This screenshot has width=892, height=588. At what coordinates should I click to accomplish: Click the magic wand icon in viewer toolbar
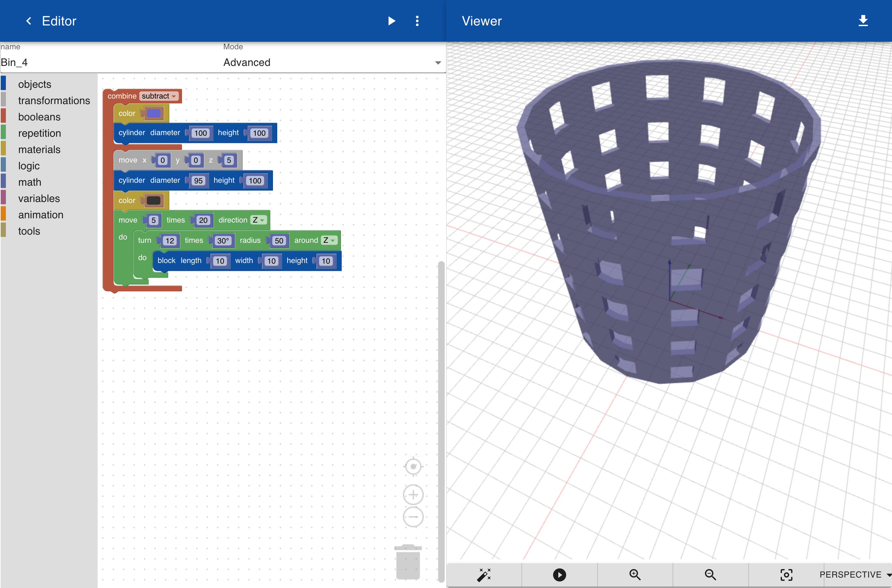point(484,575)
